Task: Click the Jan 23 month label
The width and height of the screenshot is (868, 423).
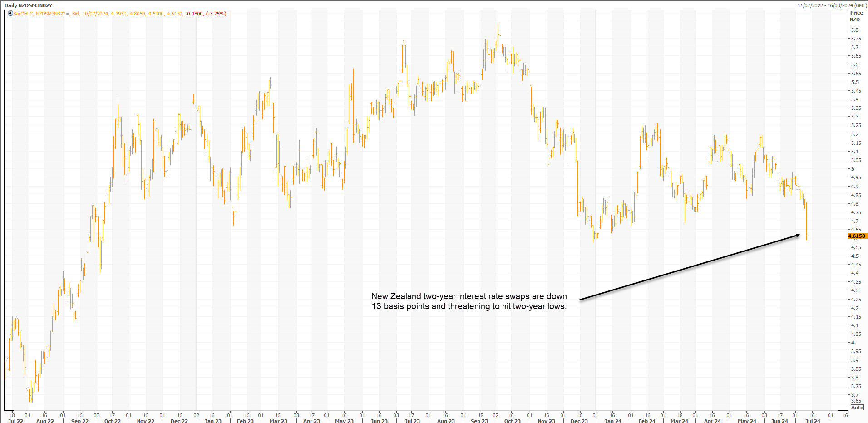Action: [x=213, y=421]
